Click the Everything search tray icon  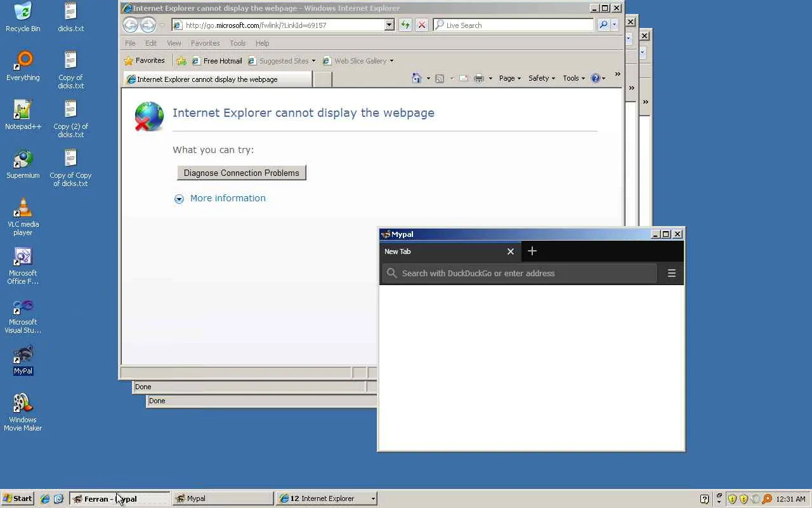(767, 499)
